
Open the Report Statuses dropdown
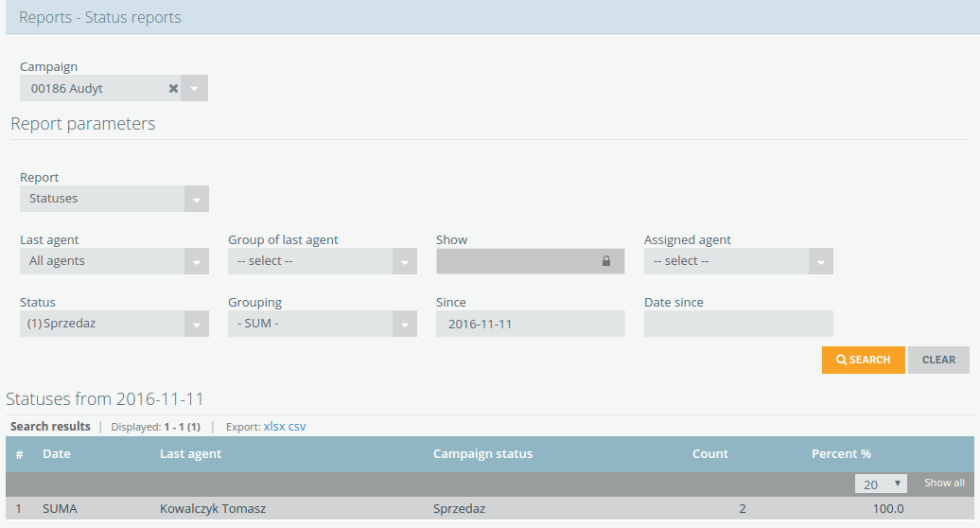[114, 199]
